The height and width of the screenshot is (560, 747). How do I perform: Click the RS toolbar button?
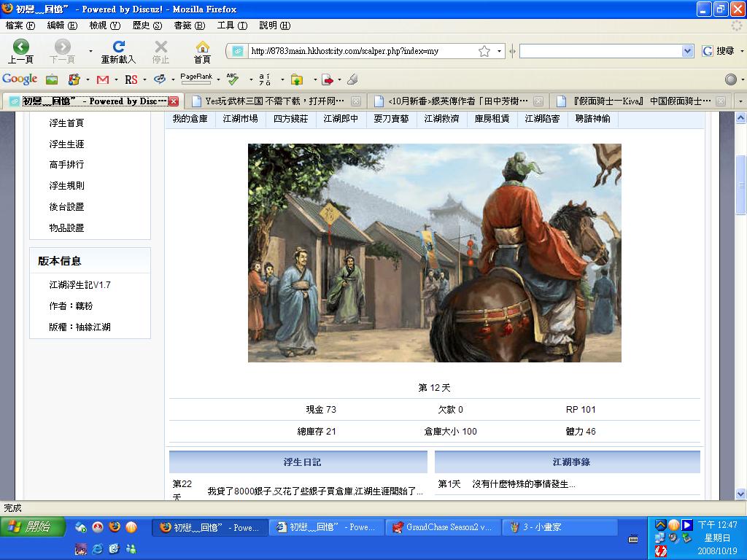(x=131, y=79)
